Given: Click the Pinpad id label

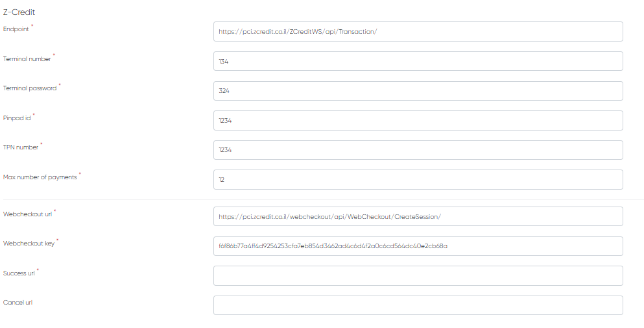Looking at the screenshot, I should pos(17,118).
